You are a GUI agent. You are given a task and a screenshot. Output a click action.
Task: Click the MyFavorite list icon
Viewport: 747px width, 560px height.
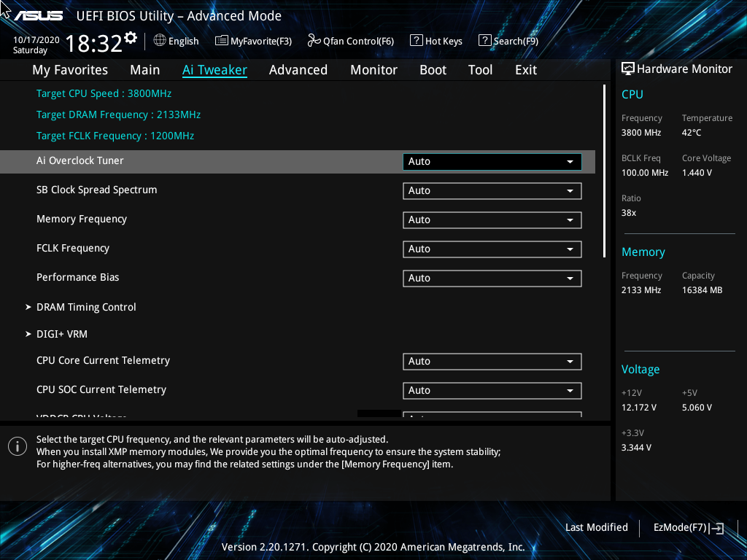coord(222,41)
